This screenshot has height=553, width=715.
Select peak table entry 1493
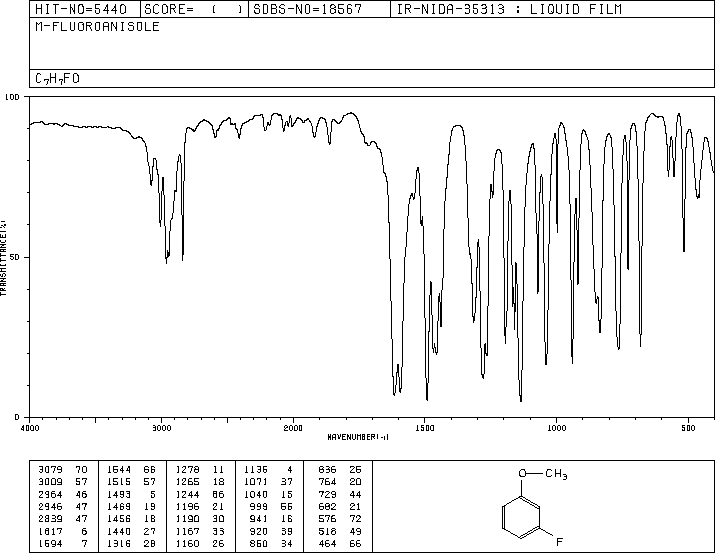pyautogui.click(x=131, y=494)
